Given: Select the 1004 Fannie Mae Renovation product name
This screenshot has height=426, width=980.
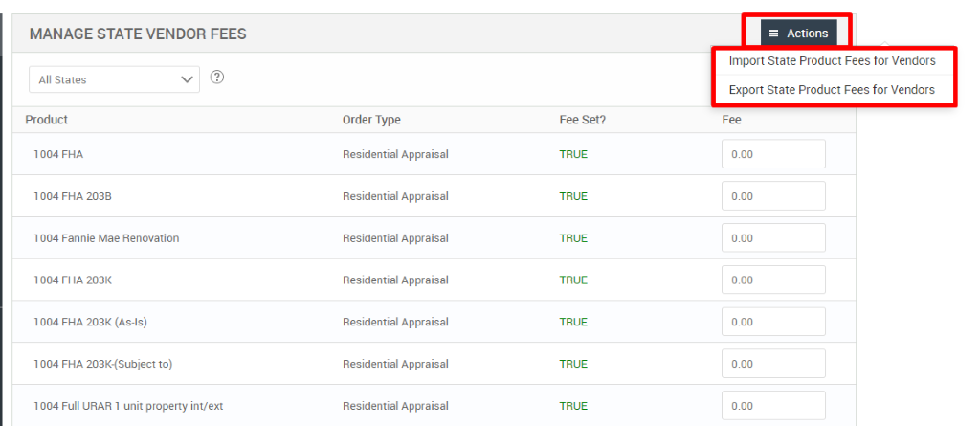Looking at the screenshot, I should coord(106,238).
